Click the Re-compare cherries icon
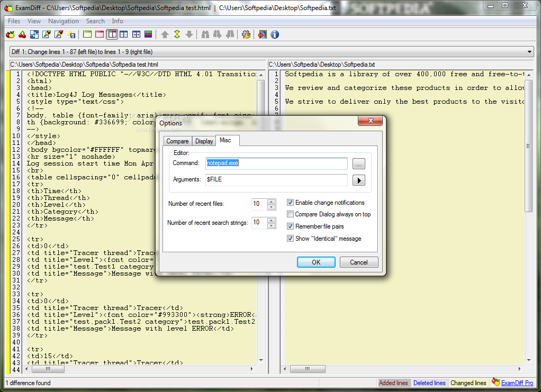The height and width of the screenshot is (392, 541). (x=22, y=34)
